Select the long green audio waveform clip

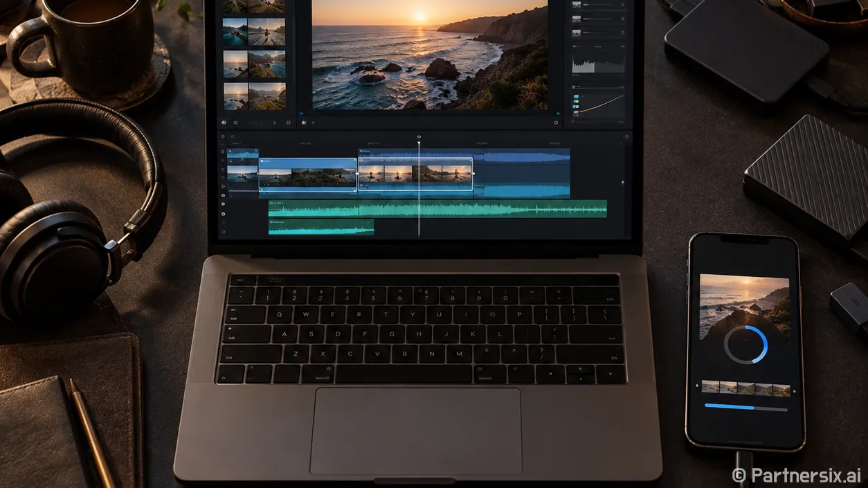coord(437,208)
